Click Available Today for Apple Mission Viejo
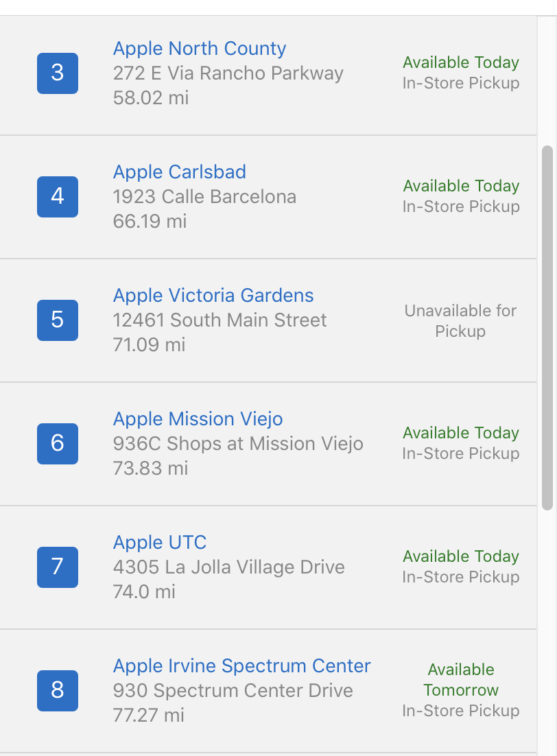This screenshot has height=756, width=557. [x=461, y=433]
